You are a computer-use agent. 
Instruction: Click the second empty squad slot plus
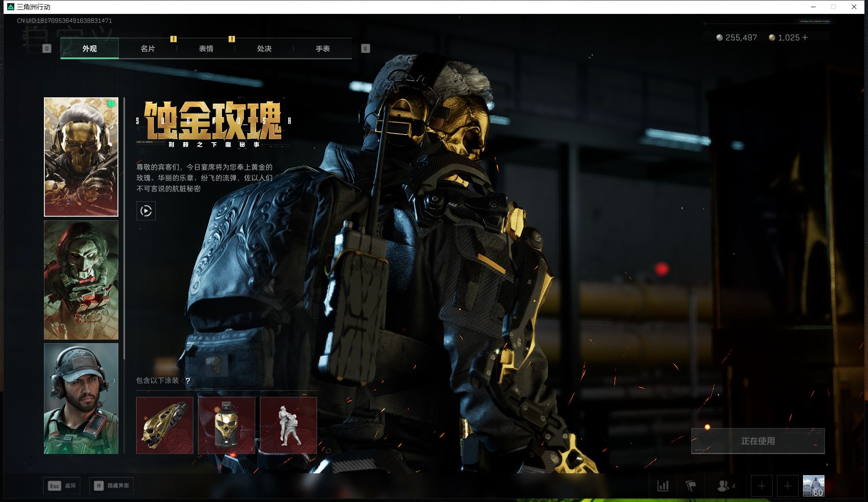[x=787, y=486]
